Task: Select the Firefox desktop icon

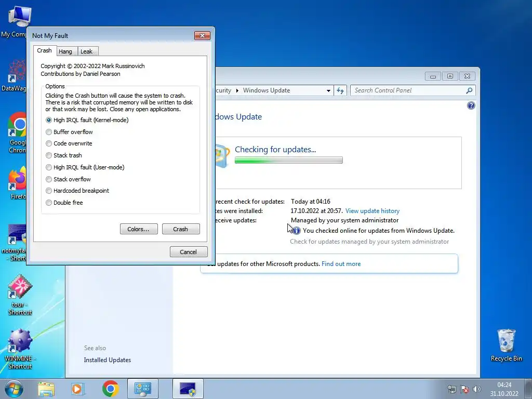Action: pyautogui.click(x=17, y=183)
